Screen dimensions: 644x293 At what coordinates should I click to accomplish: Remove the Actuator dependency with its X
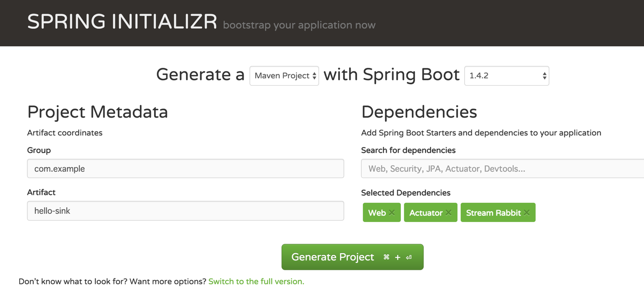click(x=448, y=213)
